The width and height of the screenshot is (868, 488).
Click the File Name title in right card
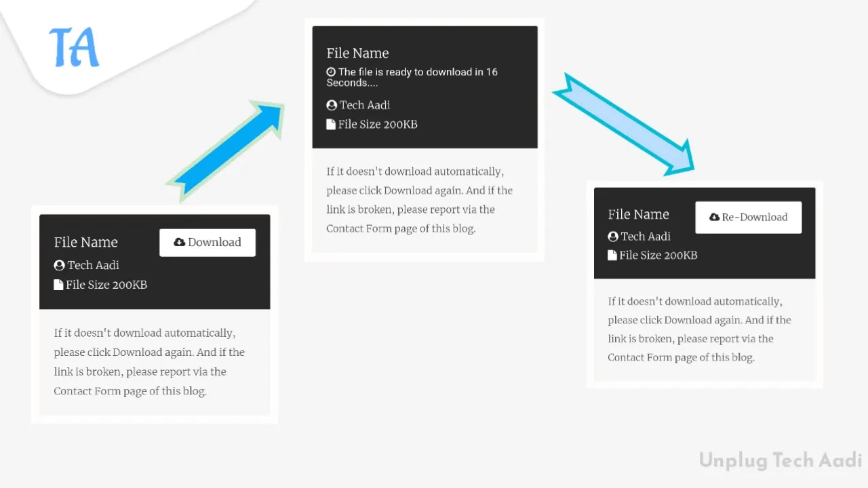(639, 214)
